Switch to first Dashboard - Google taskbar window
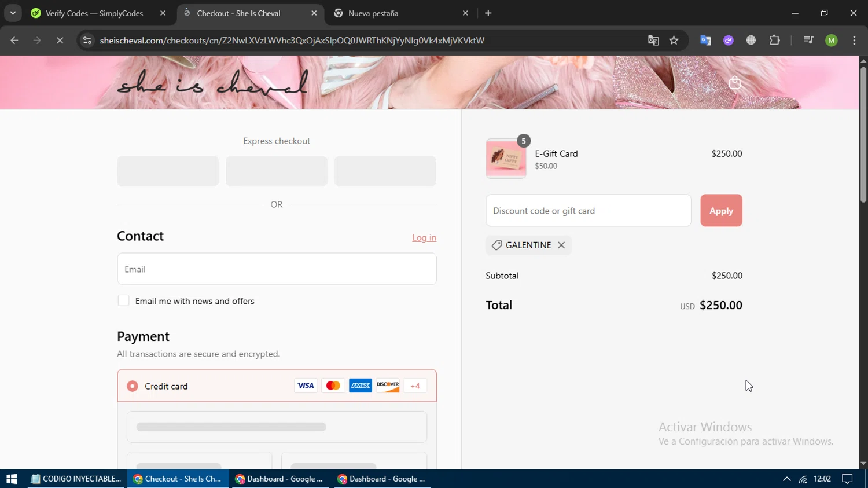The height and width of the screenshot is (488, 868). pyautogui.click(x=280, y=479)
